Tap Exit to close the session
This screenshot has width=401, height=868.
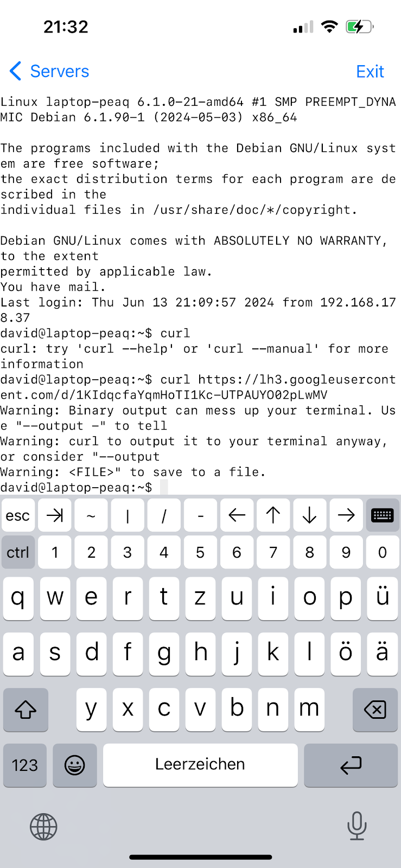(x=370, y=71)
